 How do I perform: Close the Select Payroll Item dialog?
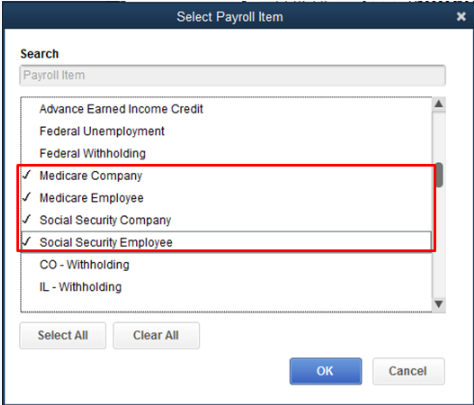click(461, 16)
